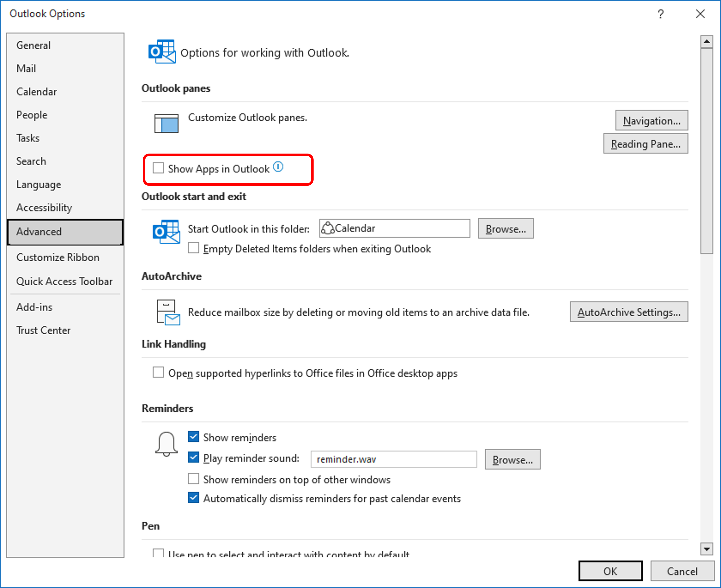Select the General category
Viewport: 721px width, 588px height.
[x=65, y=45]
